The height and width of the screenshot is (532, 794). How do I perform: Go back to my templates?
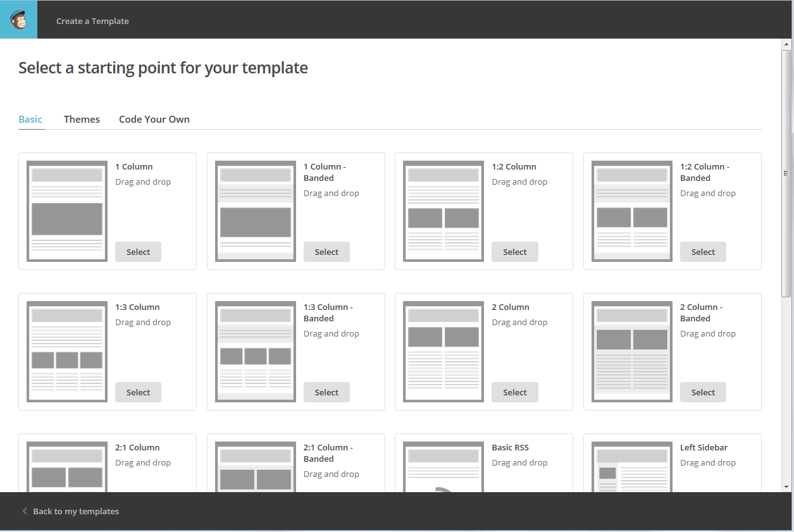pos(76,511)
